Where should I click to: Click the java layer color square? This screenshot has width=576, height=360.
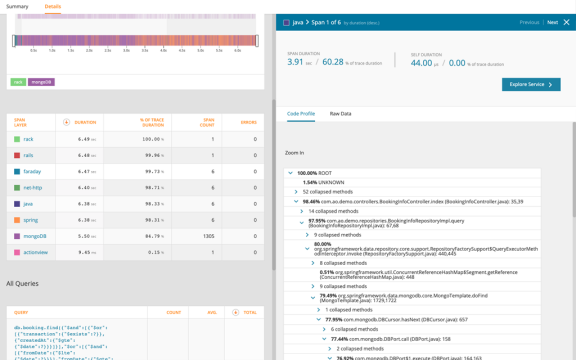17,204
